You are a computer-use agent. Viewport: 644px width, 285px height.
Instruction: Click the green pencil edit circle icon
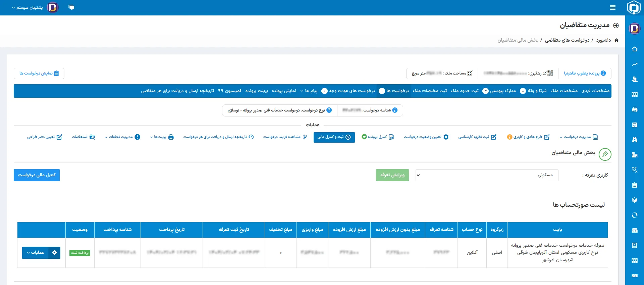605,154
